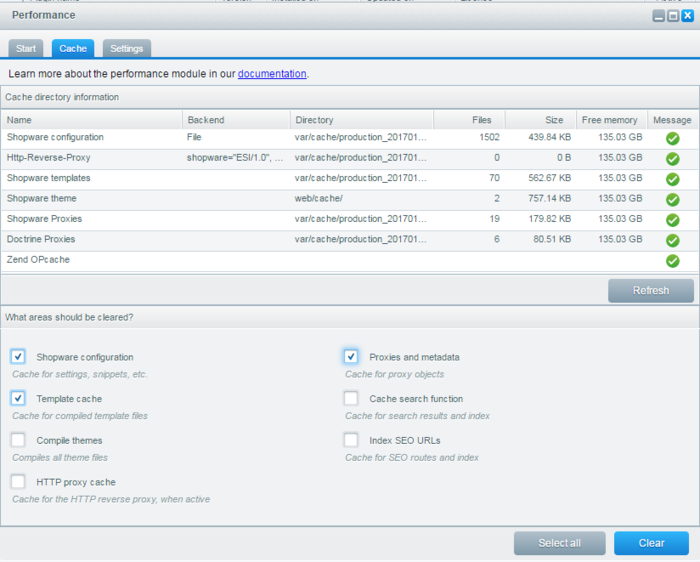
Task: Minimize the Performance window
Action: pyautogui.click(x=658, y=16)
